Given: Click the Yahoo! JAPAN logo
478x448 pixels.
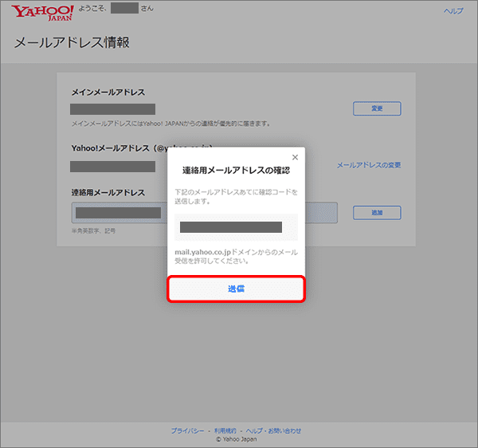Looking at the screenshot, I should [x=42, y=13].
